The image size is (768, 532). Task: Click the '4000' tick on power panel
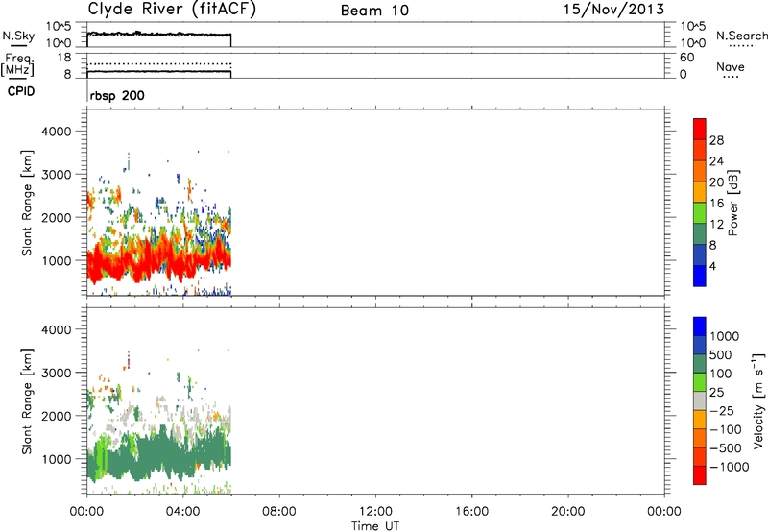tap(56, 132)
